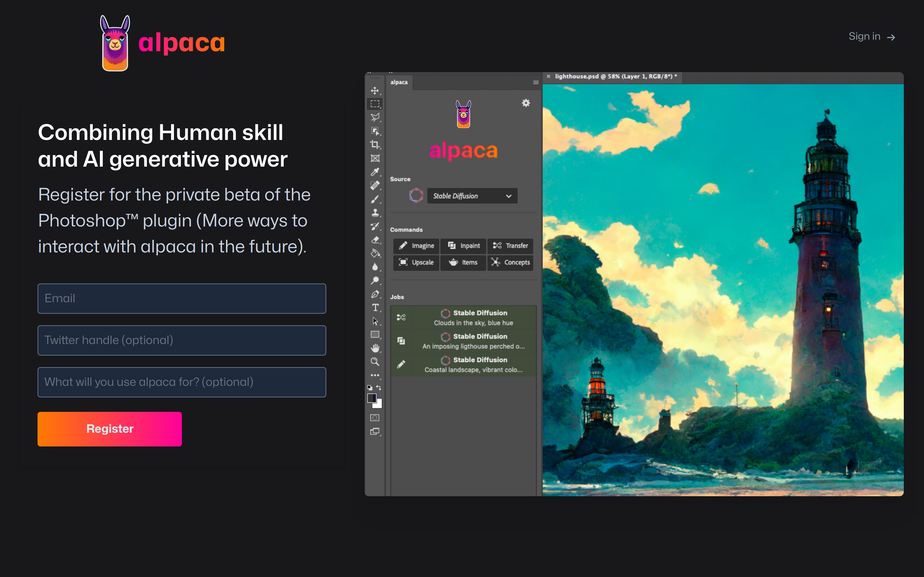Switch to the alpaca panel tab

(x=399, y=83)
